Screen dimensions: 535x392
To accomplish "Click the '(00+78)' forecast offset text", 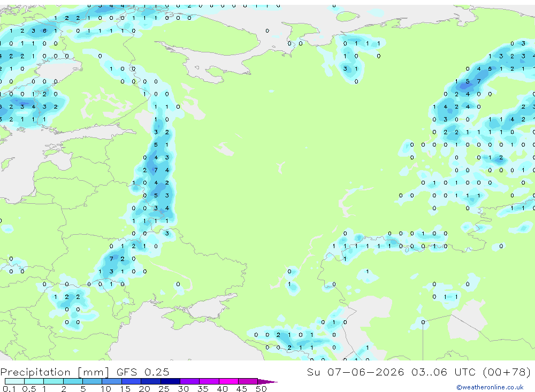I will (507, 372).
